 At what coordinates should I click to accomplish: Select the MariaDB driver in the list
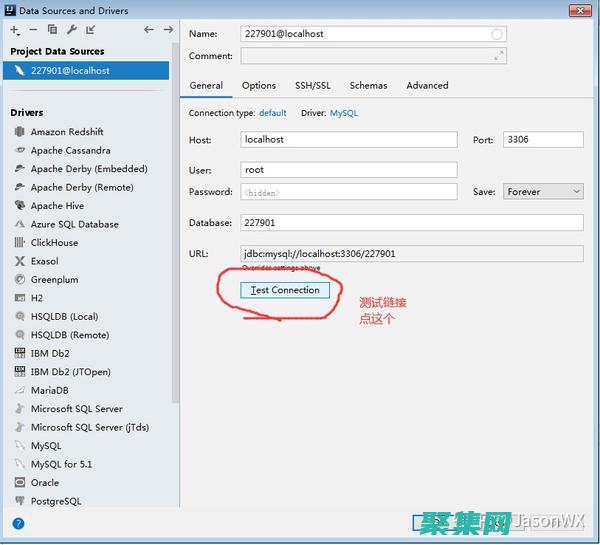[x=49, y=390]
